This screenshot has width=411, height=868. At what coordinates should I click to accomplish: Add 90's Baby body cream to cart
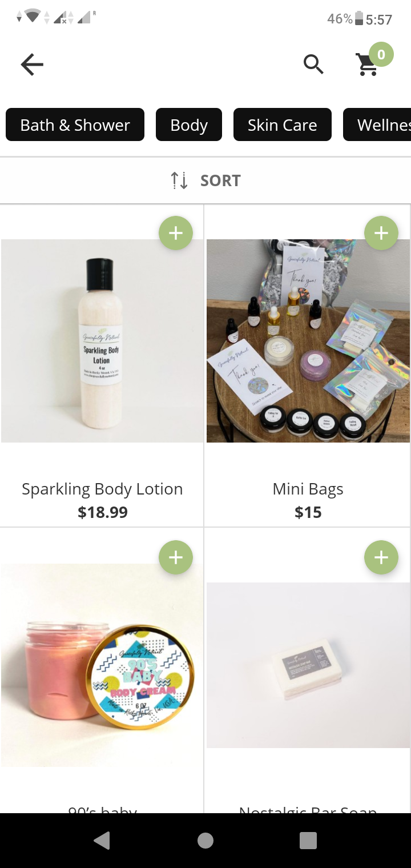pos(176,557)
